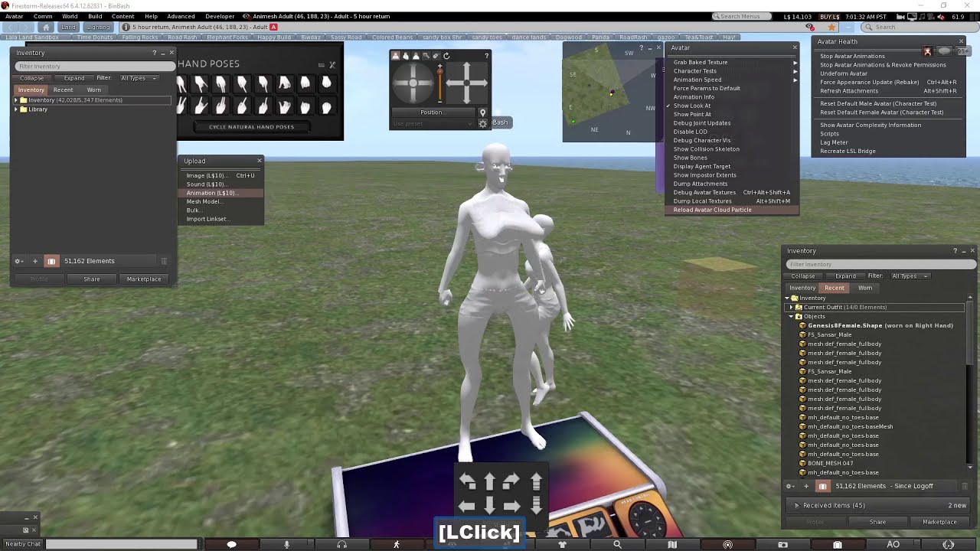Click the home icon in navigation bar

pos(45,27)
